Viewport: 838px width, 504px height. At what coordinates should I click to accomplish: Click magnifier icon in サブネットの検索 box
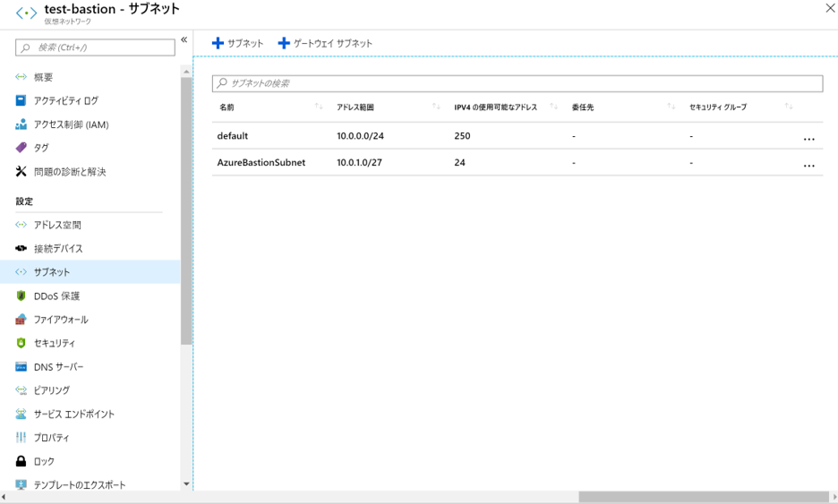coord(222,83)
